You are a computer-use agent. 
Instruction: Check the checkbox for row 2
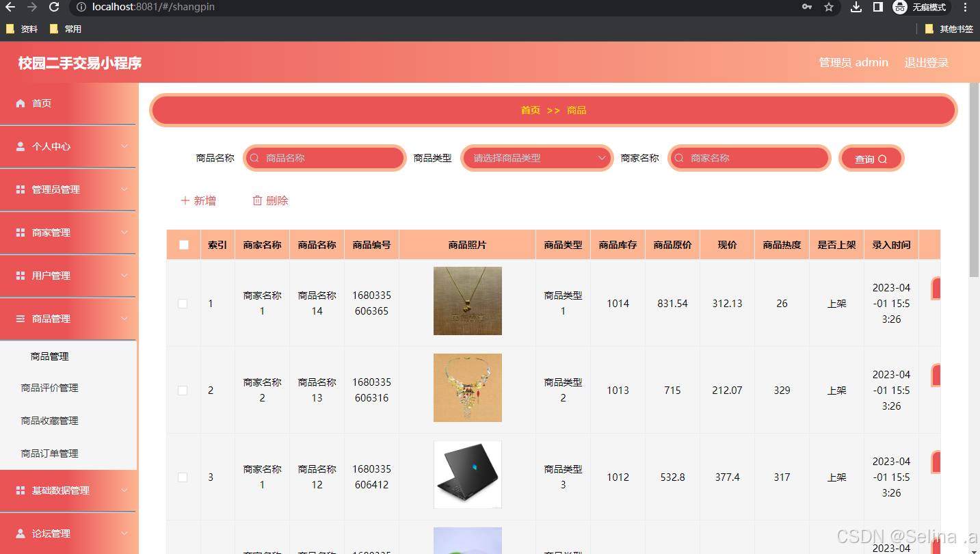(x=183, y=391)
